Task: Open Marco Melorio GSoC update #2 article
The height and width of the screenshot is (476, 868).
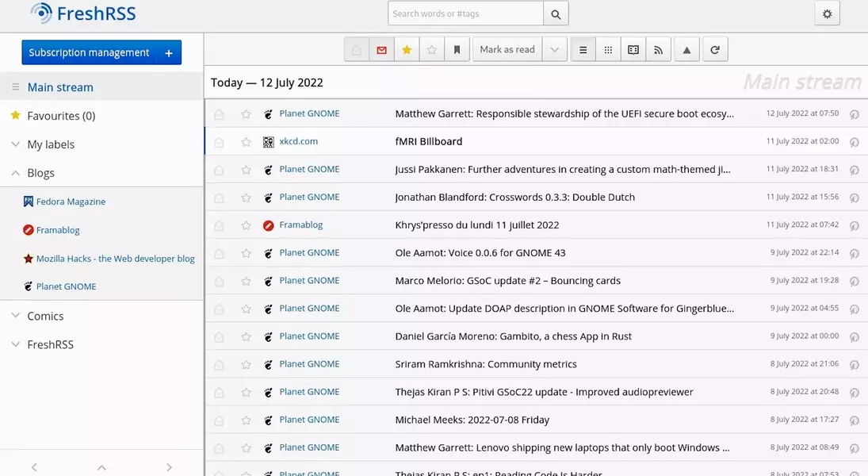Action: pyautogui.click(x=507, y=280)
